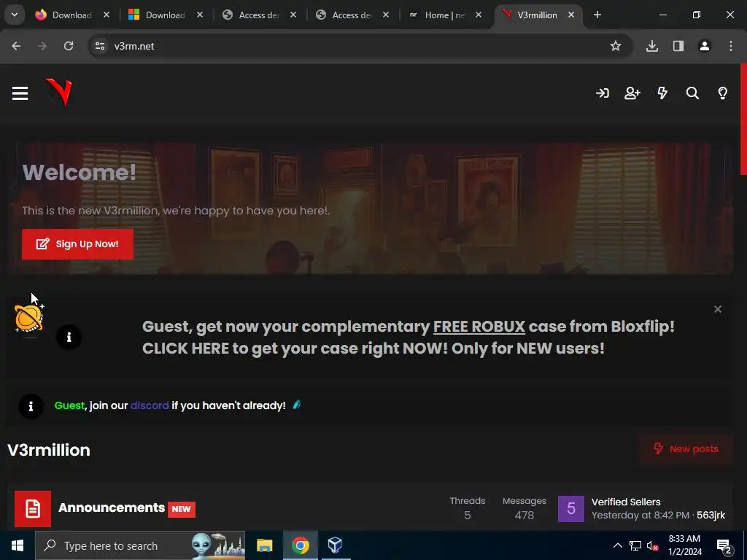Click the Sign Up Now! button
This screenshot has width=747, height=560.
(x=77, y=244)
